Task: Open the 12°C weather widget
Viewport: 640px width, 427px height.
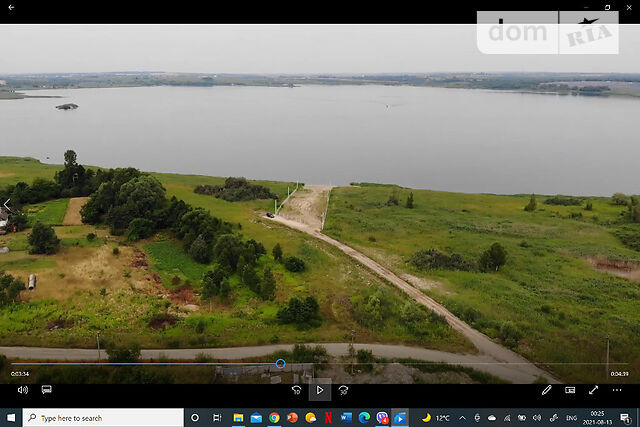Action: [436, 417]
